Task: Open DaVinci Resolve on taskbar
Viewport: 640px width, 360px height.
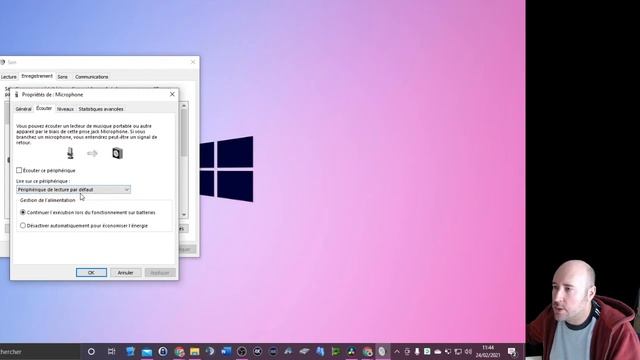Action: tap(351, 351)
